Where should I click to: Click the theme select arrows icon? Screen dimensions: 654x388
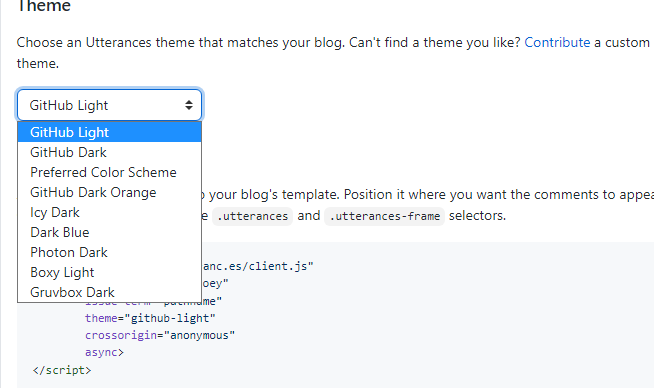pos(189,105)
